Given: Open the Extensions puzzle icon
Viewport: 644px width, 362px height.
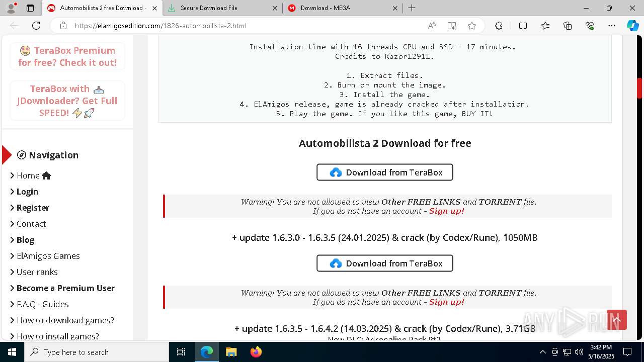Looking at the screenshot, I should (499, 26).
